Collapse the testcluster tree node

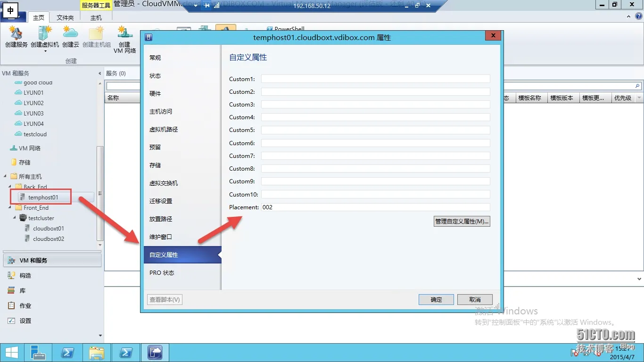coord(15,218)
